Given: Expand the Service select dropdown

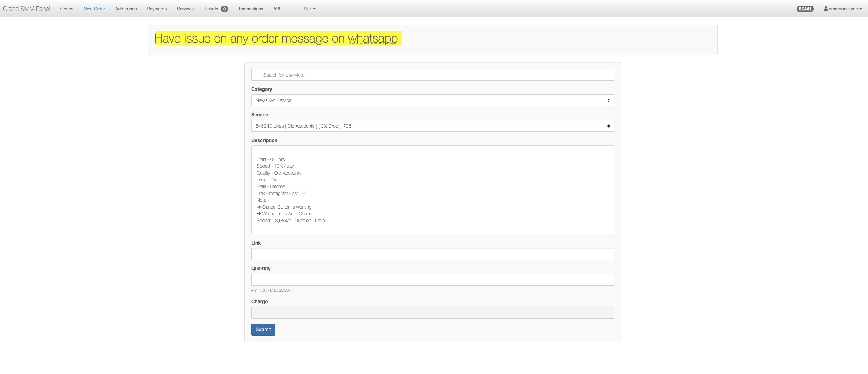Looking at the screenshot, I should pos(432,126).
